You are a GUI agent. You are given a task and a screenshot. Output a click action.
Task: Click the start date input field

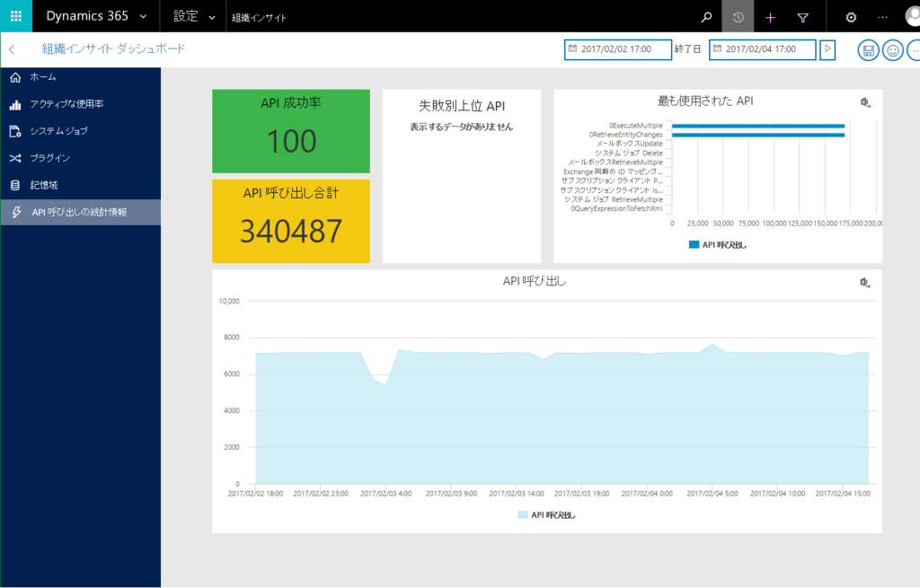click(618, 49)
